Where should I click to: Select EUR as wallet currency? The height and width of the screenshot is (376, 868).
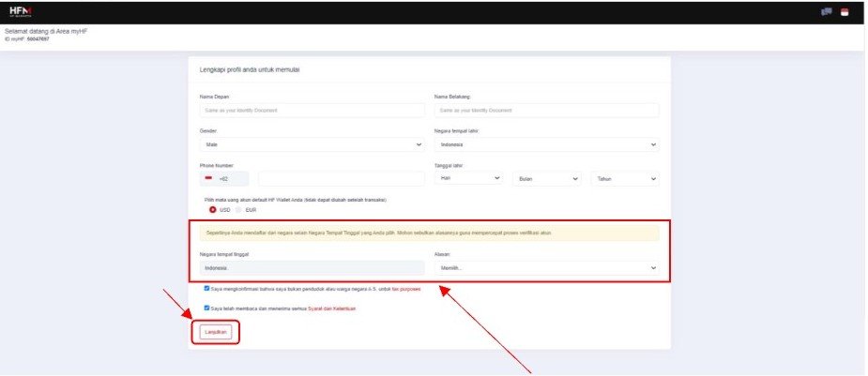238,210
